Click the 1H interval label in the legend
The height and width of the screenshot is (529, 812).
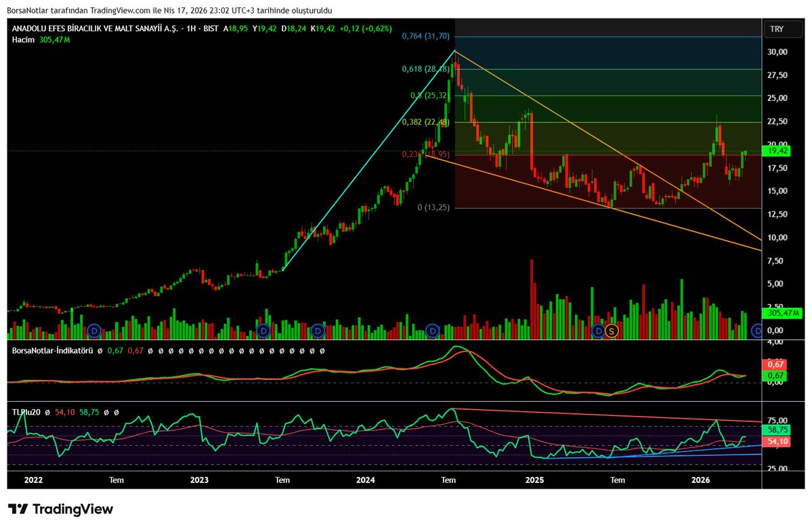pos(191,28)
